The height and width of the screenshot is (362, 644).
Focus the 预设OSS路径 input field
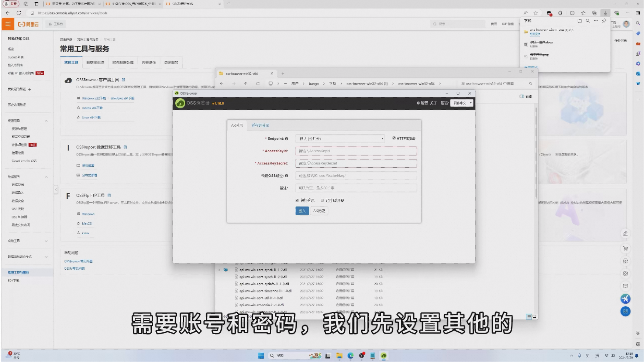pyautogui.click(x=356, y=176)
